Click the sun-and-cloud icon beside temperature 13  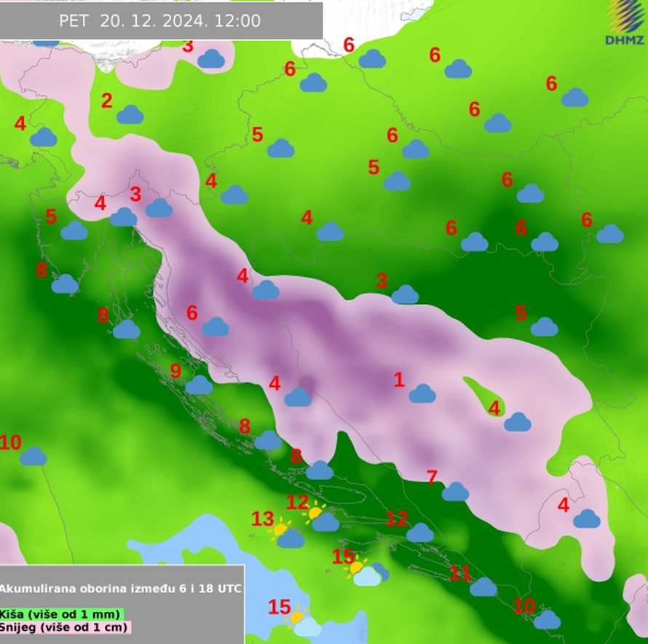pyautogui.click(x=287, y=535)
